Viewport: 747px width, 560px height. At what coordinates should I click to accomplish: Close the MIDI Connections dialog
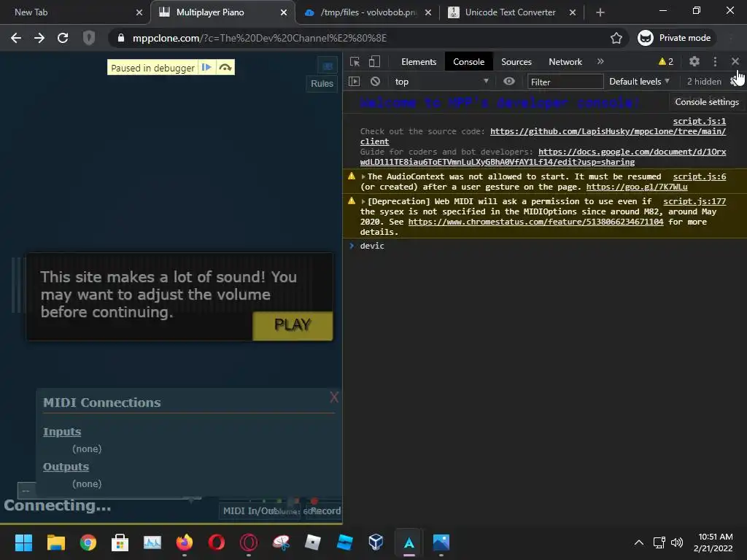click(x=334, y=397)
